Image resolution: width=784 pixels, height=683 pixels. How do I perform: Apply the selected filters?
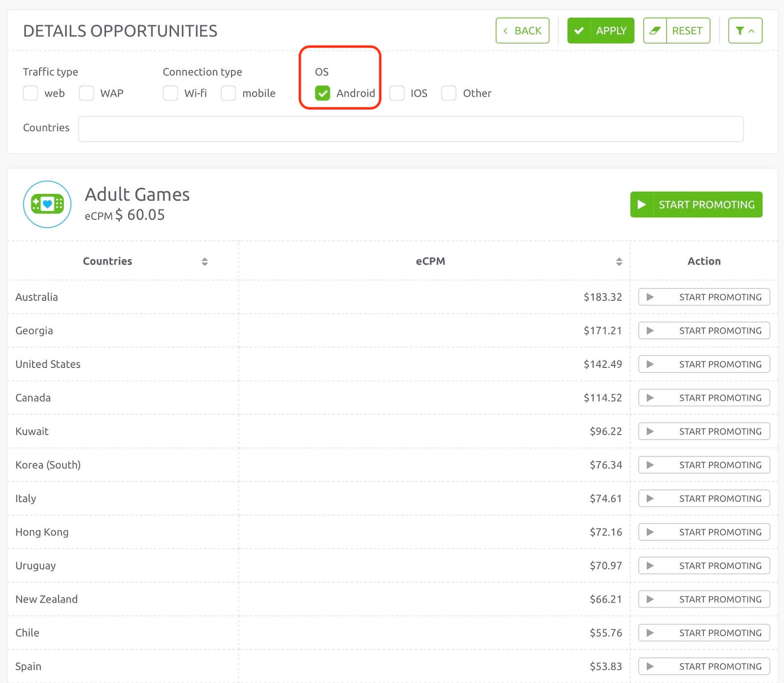pos(601,30)
